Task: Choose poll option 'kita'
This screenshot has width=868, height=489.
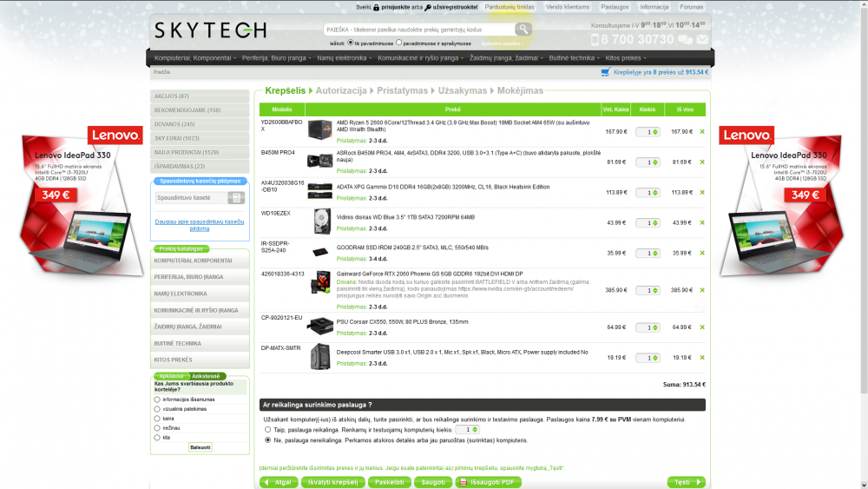Action: tap(157, 438)
